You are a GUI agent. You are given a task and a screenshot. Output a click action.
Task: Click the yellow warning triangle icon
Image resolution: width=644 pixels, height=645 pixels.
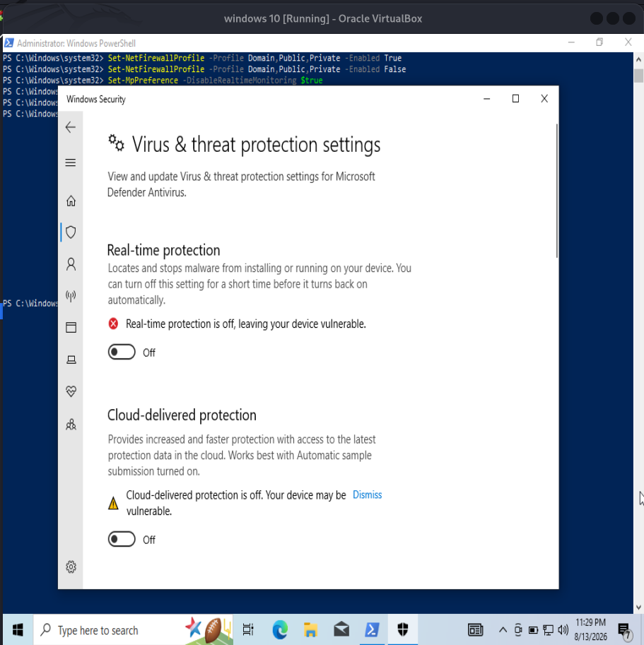pyautogui.click(x=113, y=503)
